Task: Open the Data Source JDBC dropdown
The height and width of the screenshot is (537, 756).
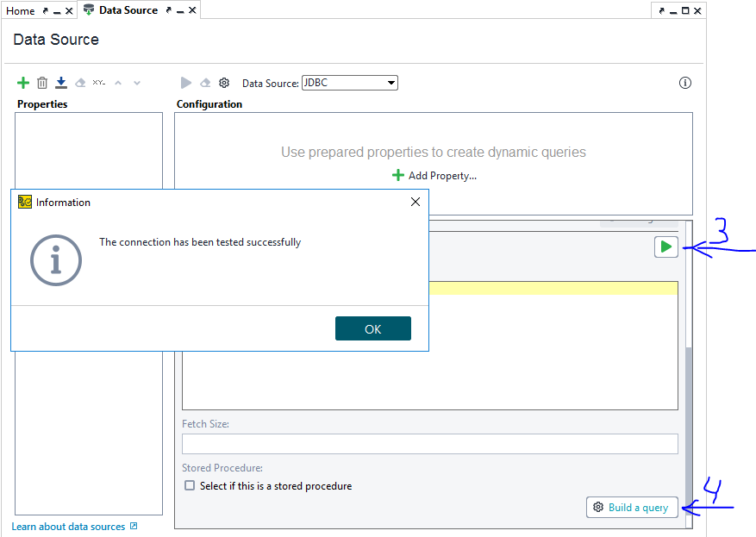Action: point(349,83)
